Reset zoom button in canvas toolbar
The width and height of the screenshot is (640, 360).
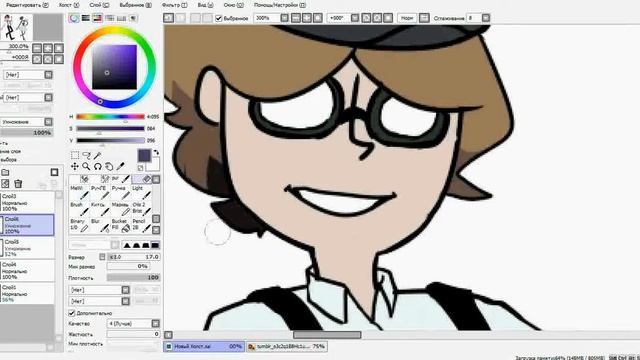point(318,18)
